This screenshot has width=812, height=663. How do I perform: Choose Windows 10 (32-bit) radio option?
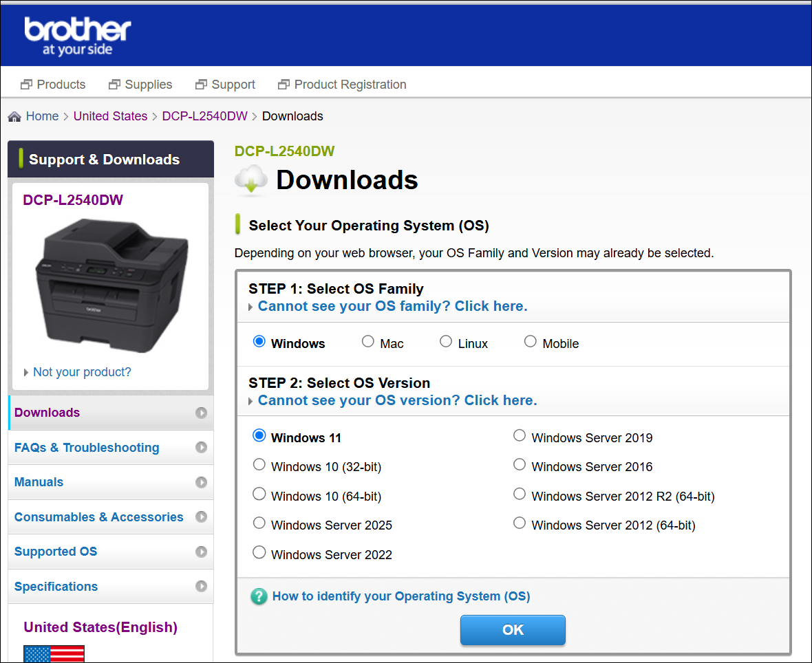pyautogui.click(x=259, y=465)
